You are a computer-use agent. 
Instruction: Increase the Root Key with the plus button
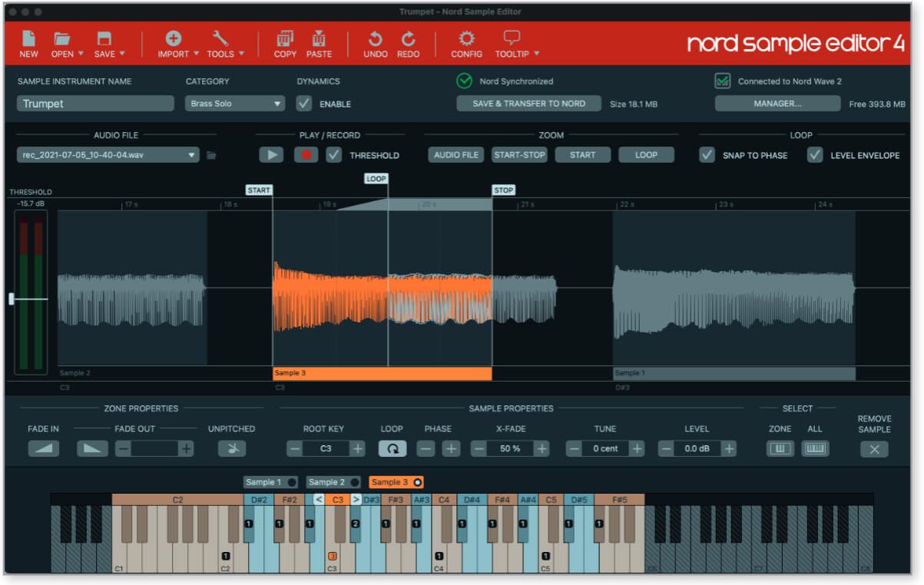(x=357, y=449)
